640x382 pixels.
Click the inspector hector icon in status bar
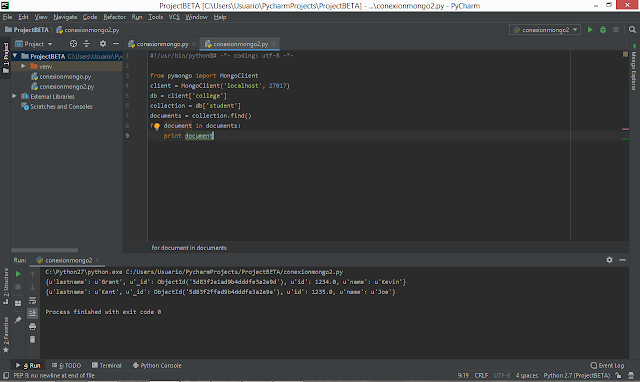coord(631,375)
